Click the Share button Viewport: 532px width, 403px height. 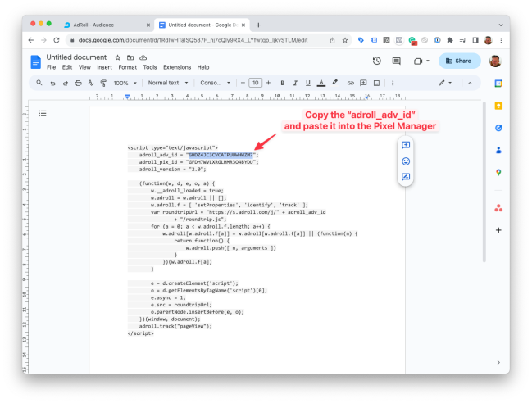coord(459,61)
